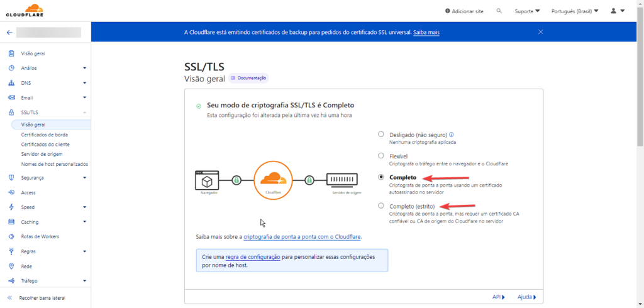Image resolution: width=644 pixels, height=308 pixels.
Task: Click the SSL/TLS padlock icon
Action: coord(11,113)
